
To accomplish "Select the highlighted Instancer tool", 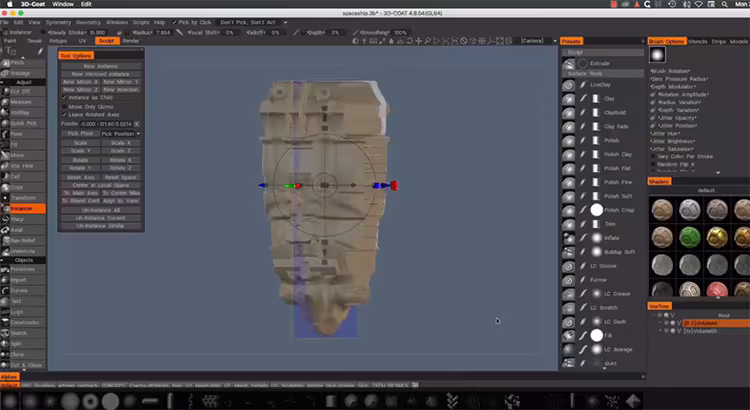I will pos(23,209).
